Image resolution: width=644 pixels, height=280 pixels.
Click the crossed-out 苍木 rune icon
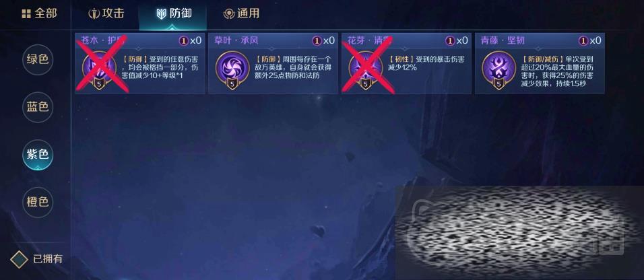click(99, 68)
